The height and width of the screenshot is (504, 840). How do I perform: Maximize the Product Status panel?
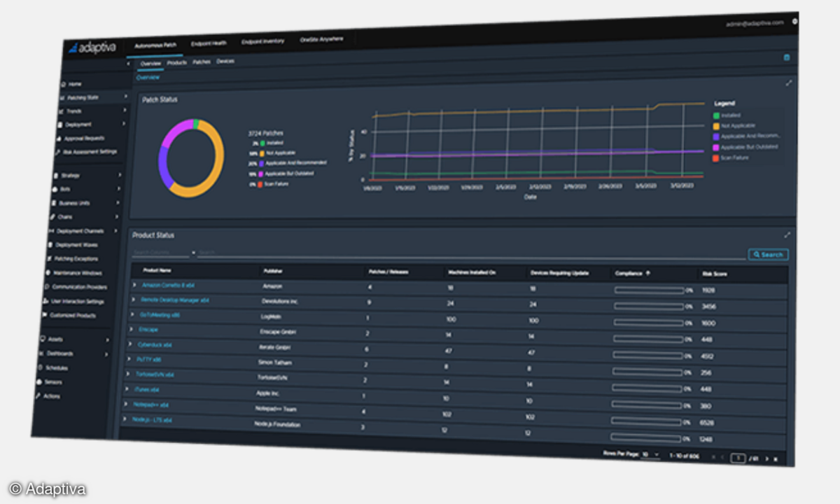[x=787, y=235]
